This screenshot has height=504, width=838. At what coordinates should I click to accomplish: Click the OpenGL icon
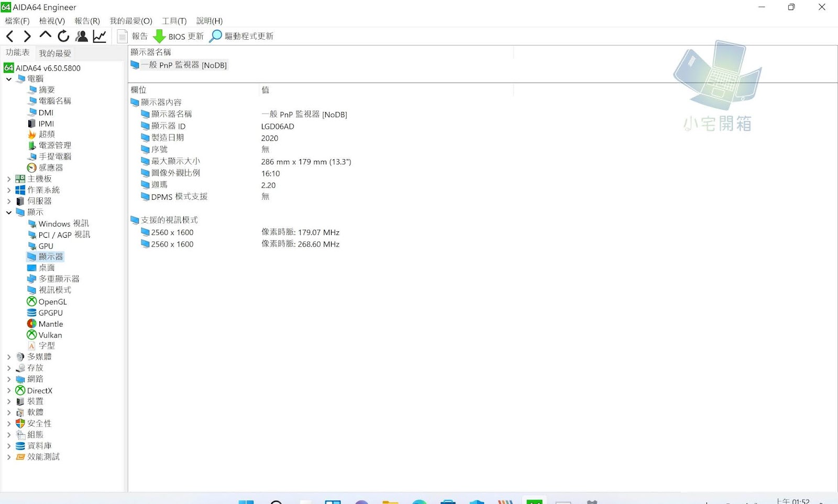pos(32,301)
